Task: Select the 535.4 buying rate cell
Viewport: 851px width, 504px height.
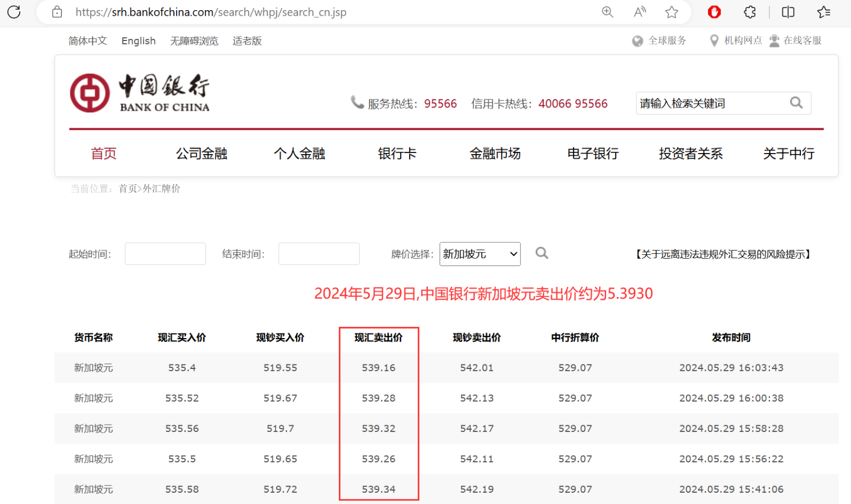Action: [x=182, y=368]
